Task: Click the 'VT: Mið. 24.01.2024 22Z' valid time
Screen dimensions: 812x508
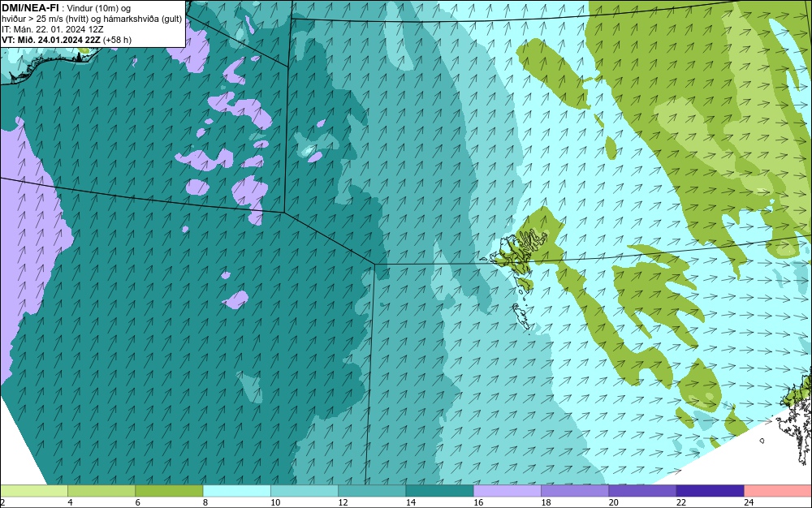Action: 51,40
